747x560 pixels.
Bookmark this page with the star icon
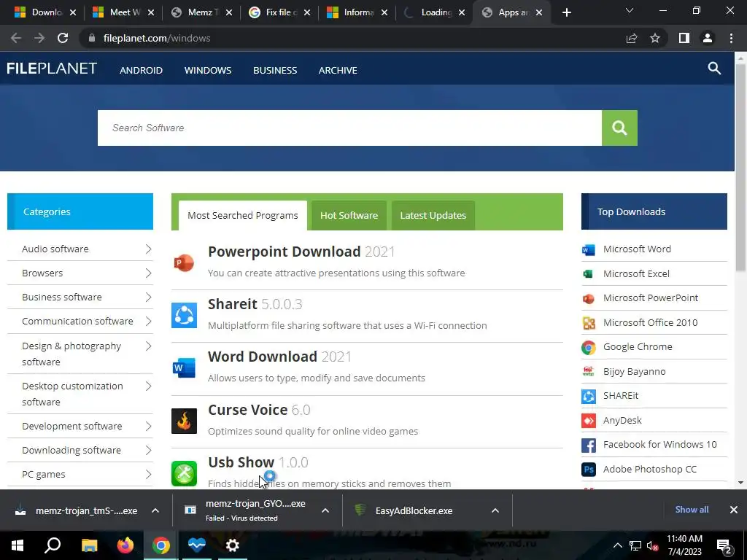tap(655, 38)
